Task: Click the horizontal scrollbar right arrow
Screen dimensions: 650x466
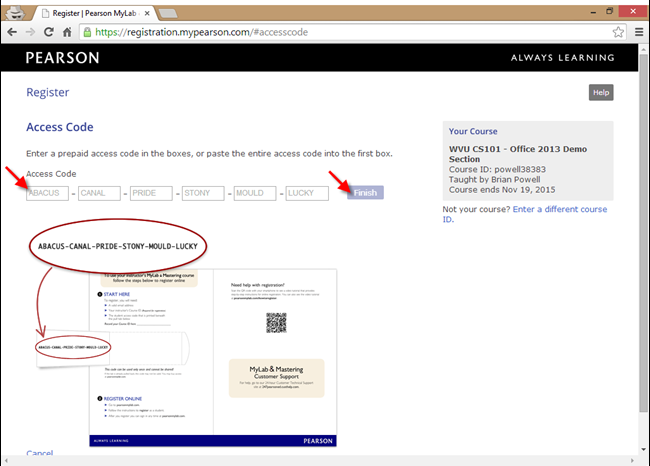Action: (x=632, y=460)
